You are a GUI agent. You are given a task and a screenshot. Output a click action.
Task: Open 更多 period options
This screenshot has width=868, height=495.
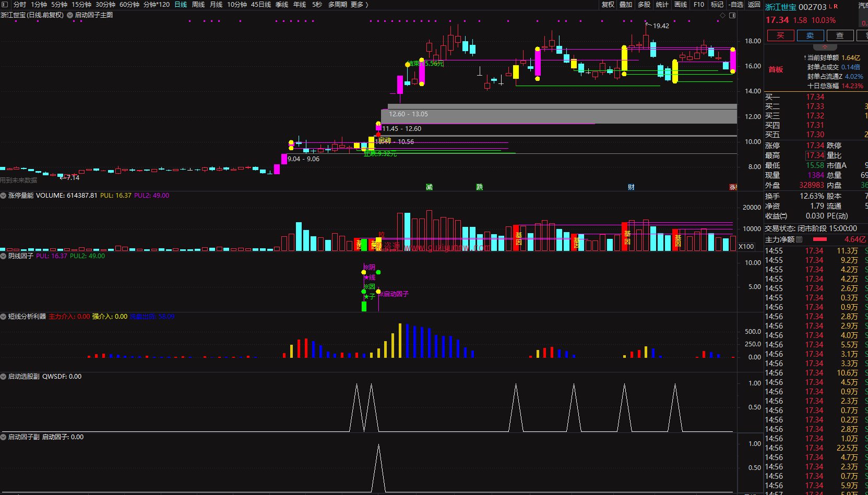coord(359,5)
